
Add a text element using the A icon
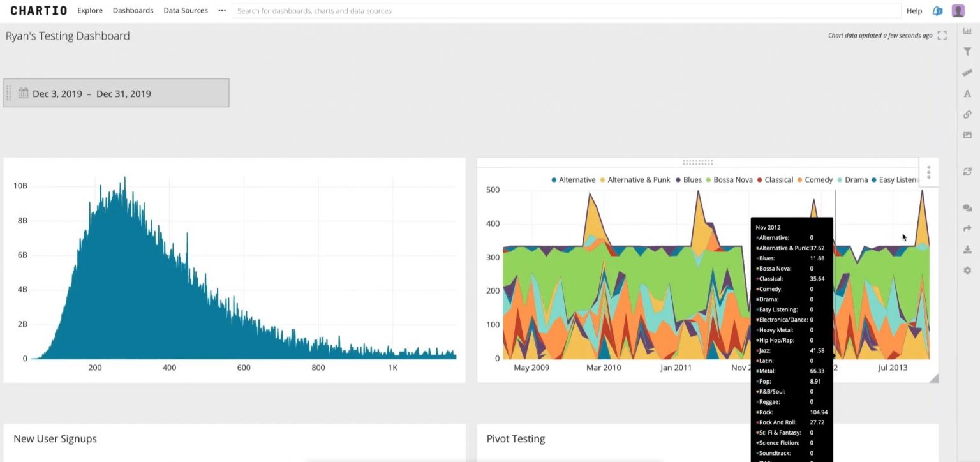967,93
